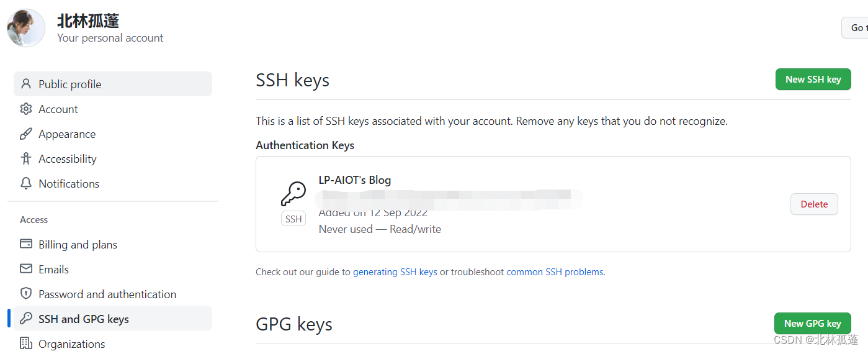Click the person icon beside Public profile
The image size is (868, 351).
point(25,84)
